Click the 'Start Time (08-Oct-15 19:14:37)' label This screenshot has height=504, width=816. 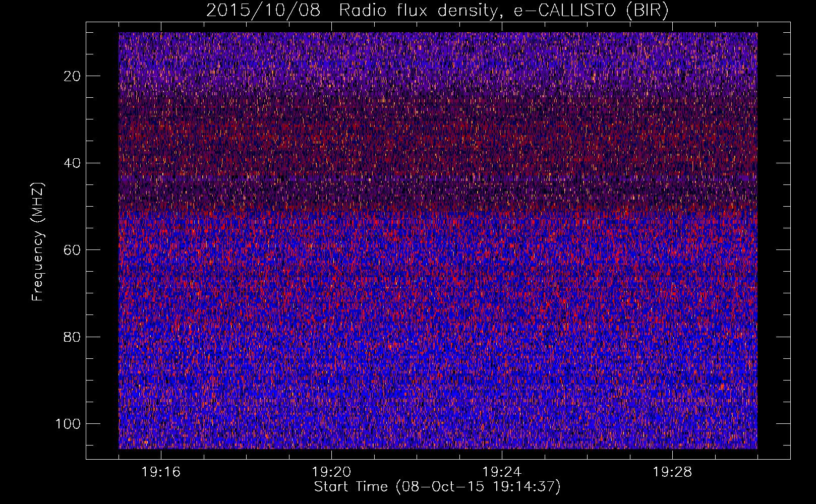click(x=437, y=487)
